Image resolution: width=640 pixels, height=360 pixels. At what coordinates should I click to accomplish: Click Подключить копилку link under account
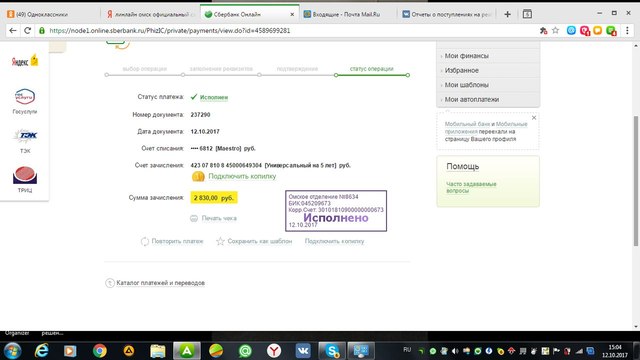[242, 176]
